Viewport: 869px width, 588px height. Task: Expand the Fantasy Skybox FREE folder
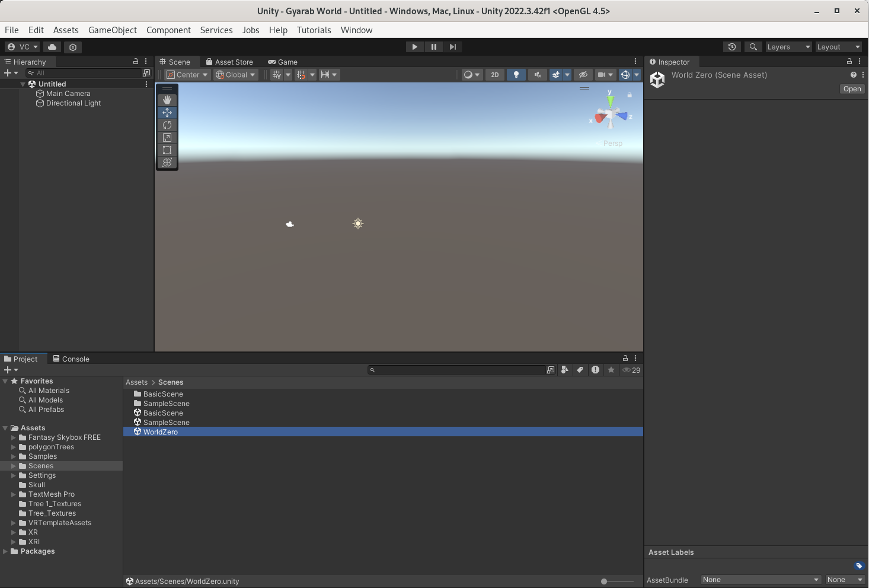tap(14, 437)
